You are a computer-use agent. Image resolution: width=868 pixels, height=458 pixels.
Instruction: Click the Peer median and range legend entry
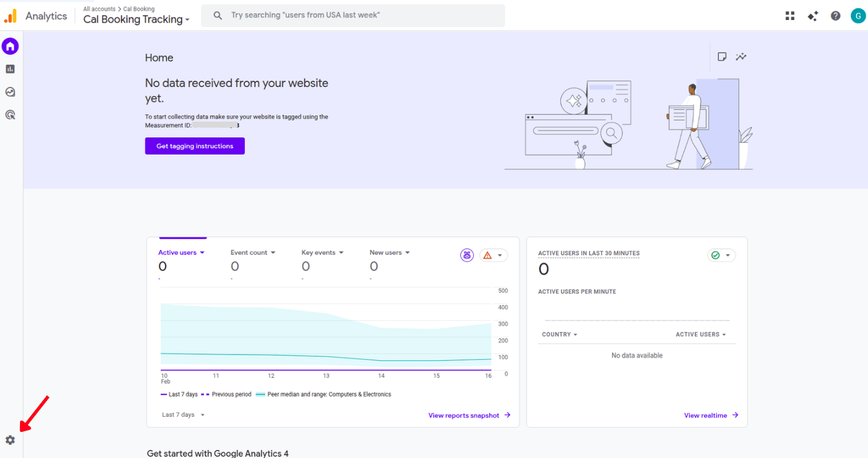tap(323, 394)
